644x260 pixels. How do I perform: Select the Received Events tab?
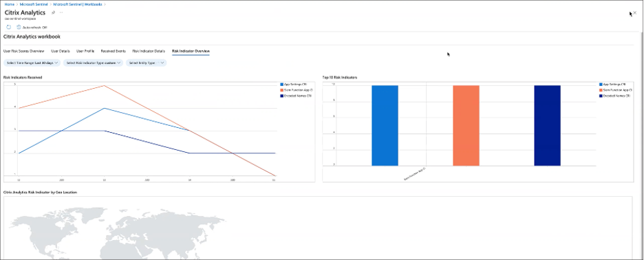[x=114, y=51]
